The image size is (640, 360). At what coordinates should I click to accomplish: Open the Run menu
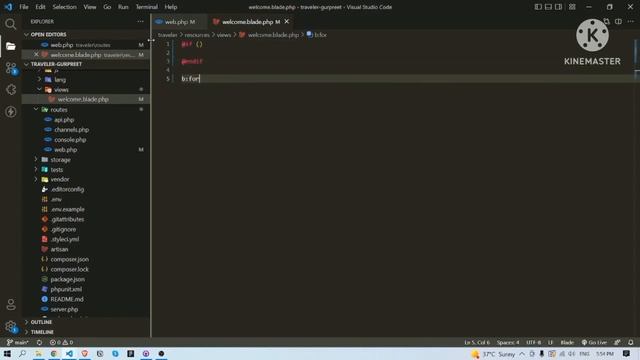[x=123, y=7]
